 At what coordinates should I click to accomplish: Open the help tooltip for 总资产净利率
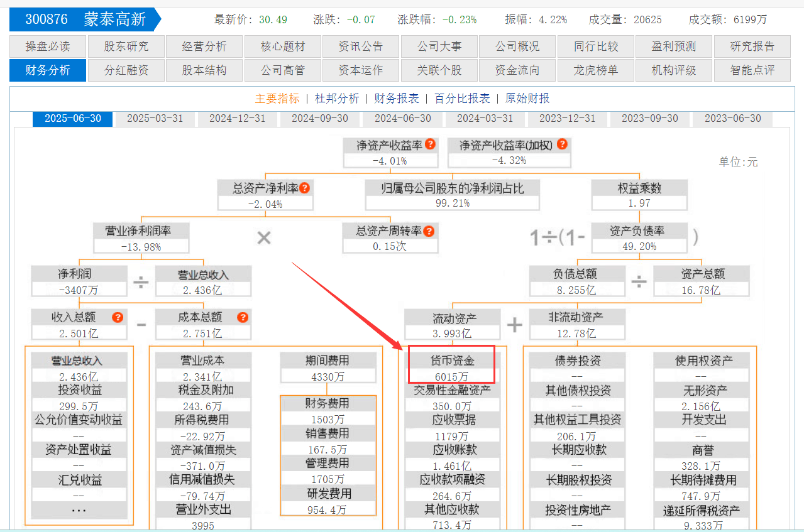304,188
